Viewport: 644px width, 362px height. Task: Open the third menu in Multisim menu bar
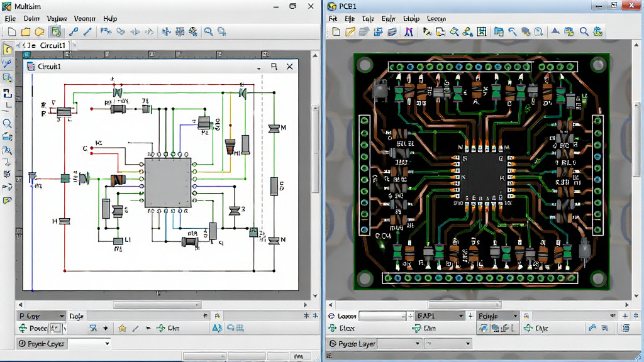57,18
